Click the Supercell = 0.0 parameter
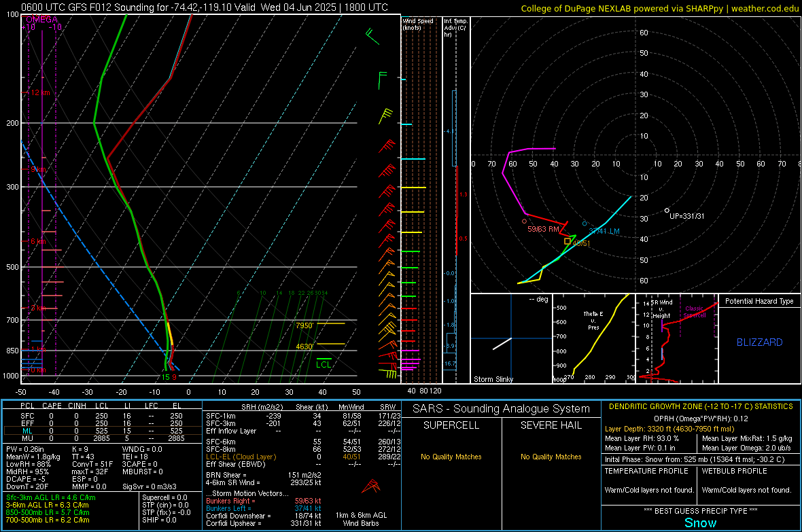This screenshot has height=532, width=802. 164,497
